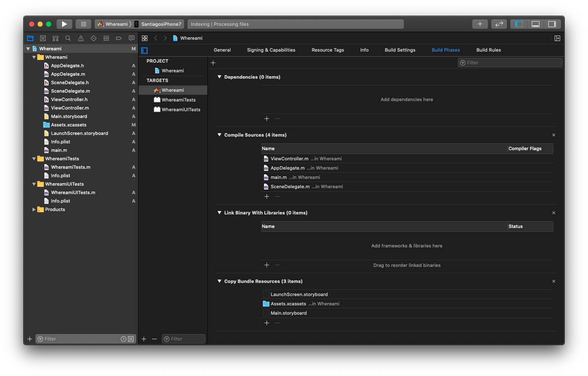This screenshot has width=588, height=376.
Task: Click the navigator Filter field
Action: (x=85, y=339)
